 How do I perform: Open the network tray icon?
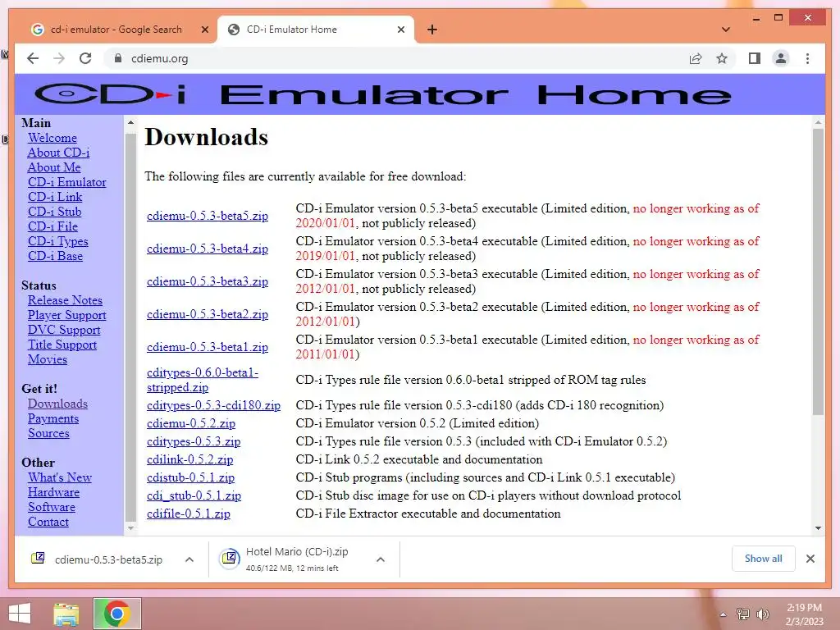pos(743,614)
